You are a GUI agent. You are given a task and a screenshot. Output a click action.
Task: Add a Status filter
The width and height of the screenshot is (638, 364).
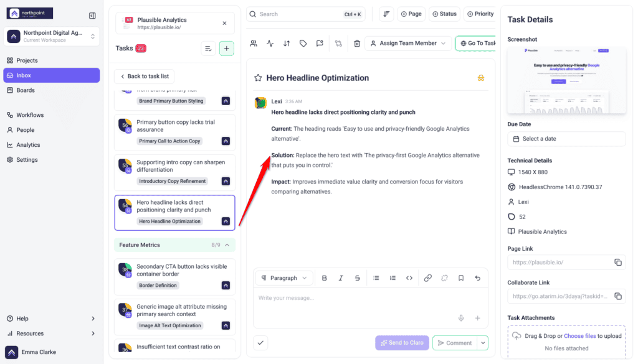pyautogui.click(x=444, y=14)
